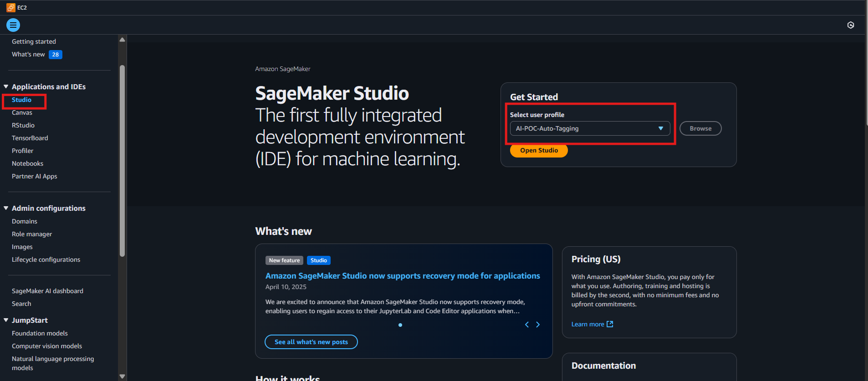Open the EC2 service shortcut icon
The height and width of the screenshot is (381, 868).
(11, 8)
